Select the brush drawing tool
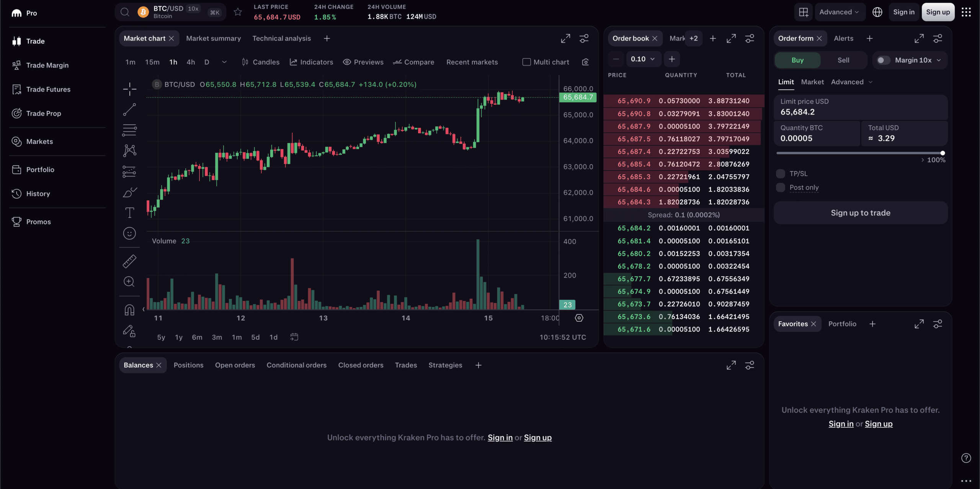 point(129,192)
